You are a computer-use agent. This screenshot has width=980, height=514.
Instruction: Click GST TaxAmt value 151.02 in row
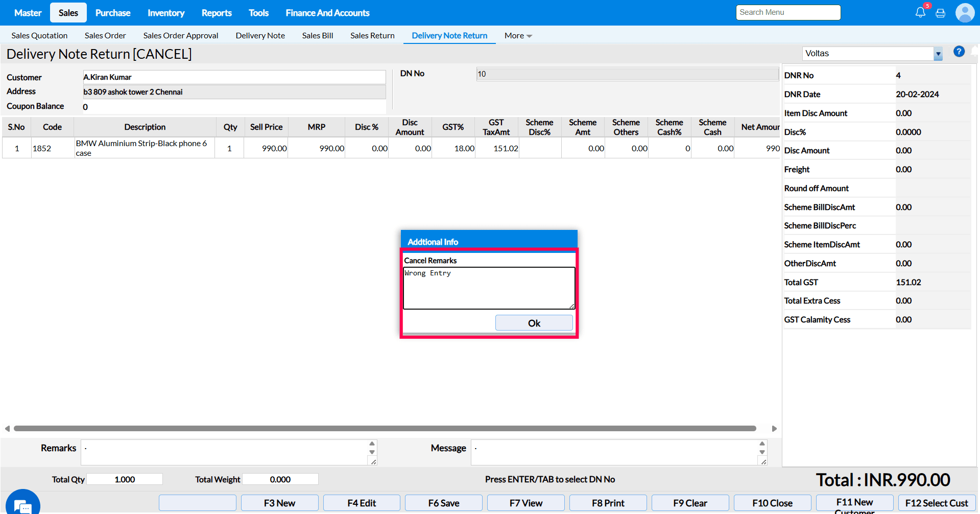[x=506, y=148]
